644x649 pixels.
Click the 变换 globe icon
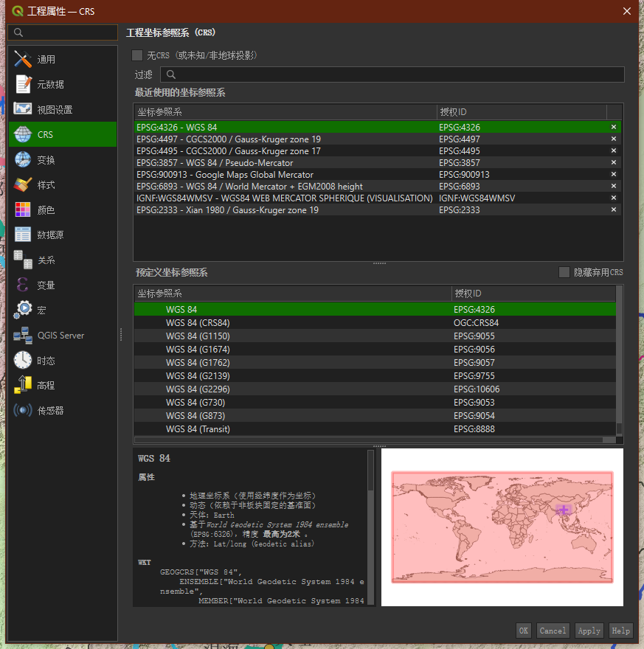coord(23,160)
